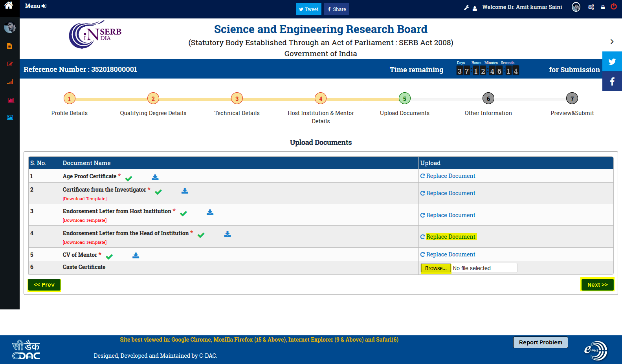The height and width of the screenshot is (364, 622).
Task: Click the padlock icon in top bar
Action: coord(603,7)
